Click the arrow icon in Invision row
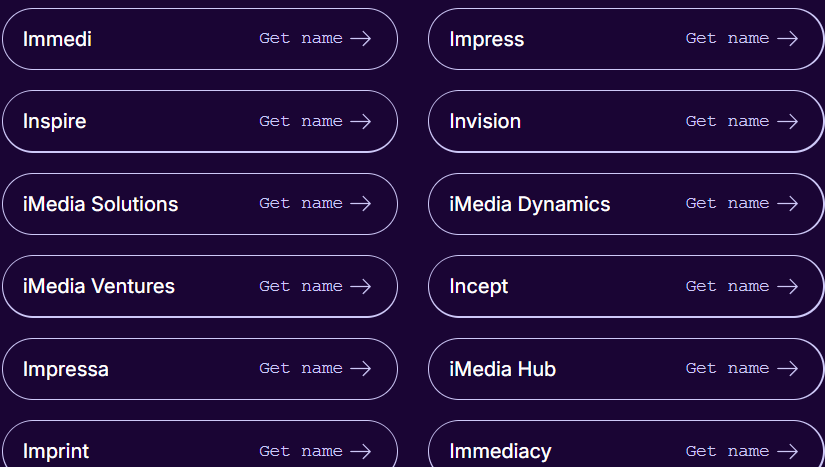The height and width of the screenshot is (467, 825). click(x=788, y=121)
